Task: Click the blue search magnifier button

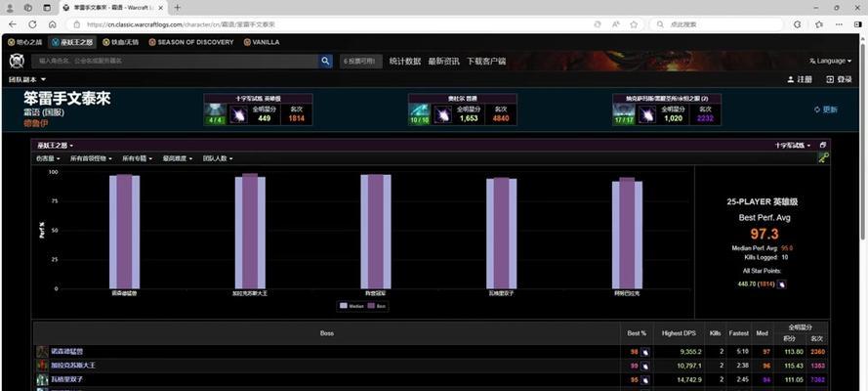Action: coord(325,62)
